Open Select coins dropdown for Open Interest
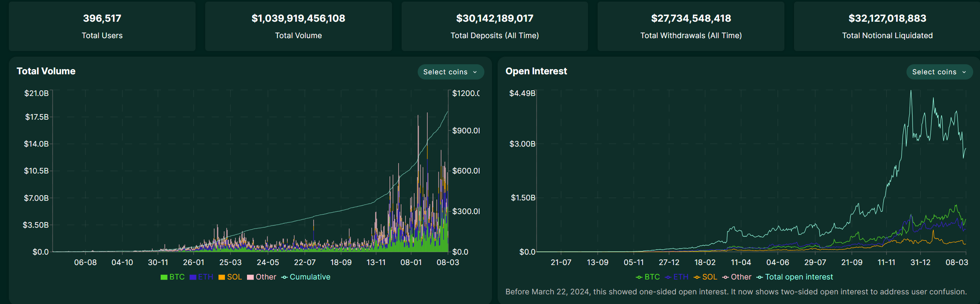This screenshot has height=304, width=980. [939, 72]
